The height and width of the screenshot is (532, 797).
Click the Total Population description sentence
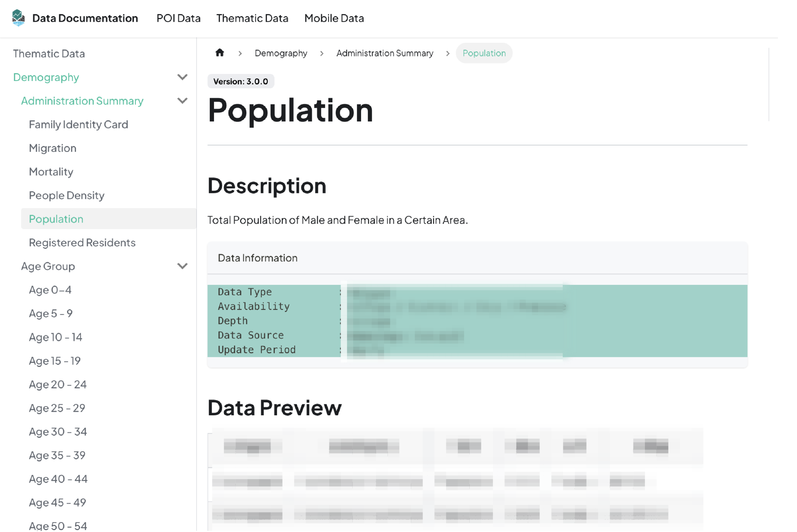(x=337, y=220)
